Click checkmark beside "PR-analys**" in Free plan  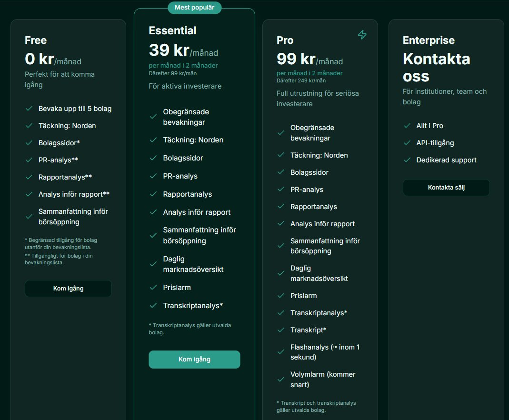29,160
